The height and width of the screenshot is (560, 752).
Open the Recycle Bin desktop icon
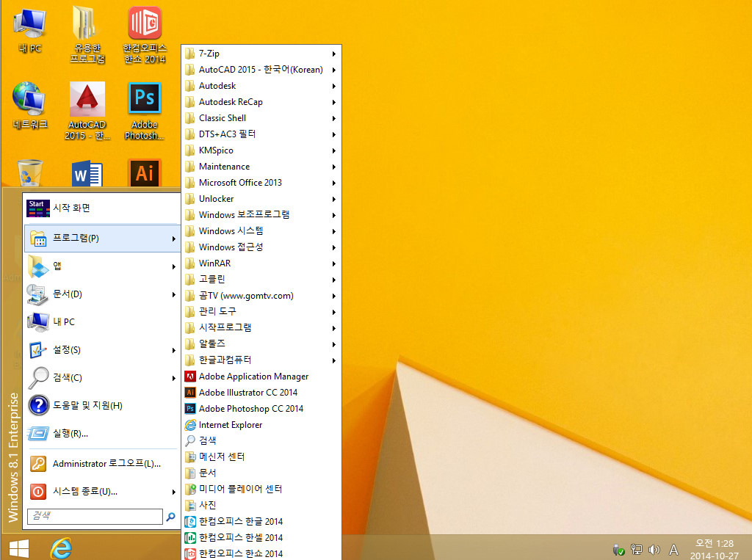click(x=29, y=172)
